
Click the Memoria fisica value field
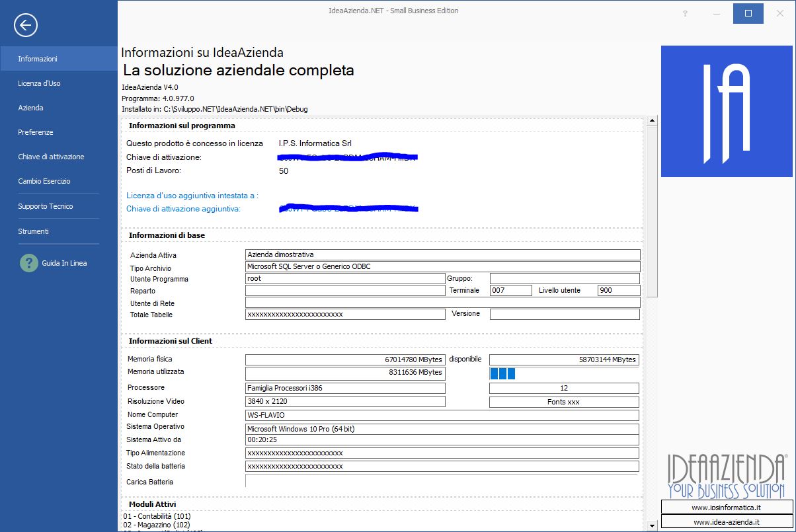point(345,360)
